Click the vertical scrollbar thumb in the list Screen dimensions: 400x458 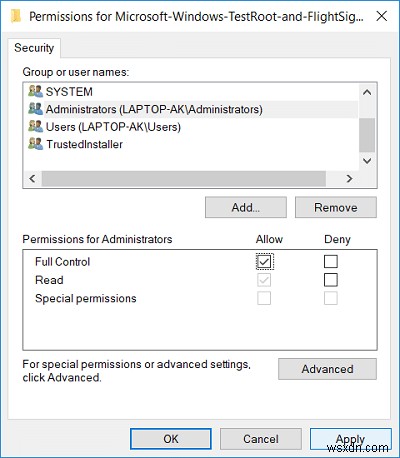pos(367,135)
